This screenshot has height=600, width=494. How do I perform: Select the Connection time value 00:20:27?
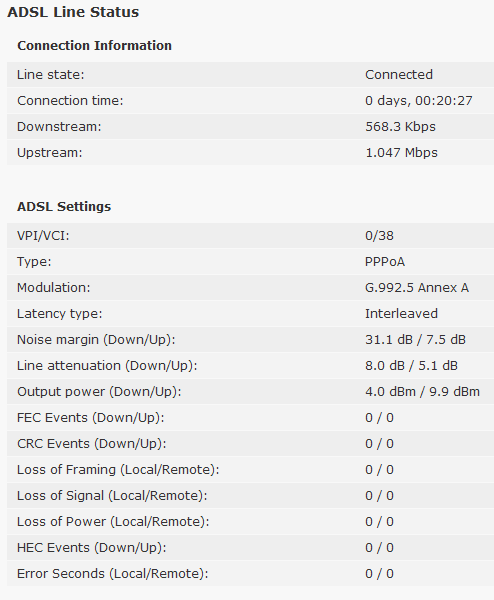pyautogui.click(x=444, y=101)
